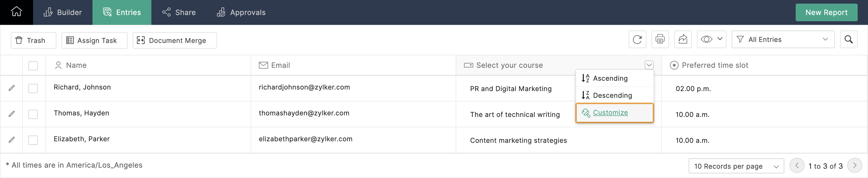Select Richard, Johnson row checkbox
868x178 pixels.
point(33,88)
